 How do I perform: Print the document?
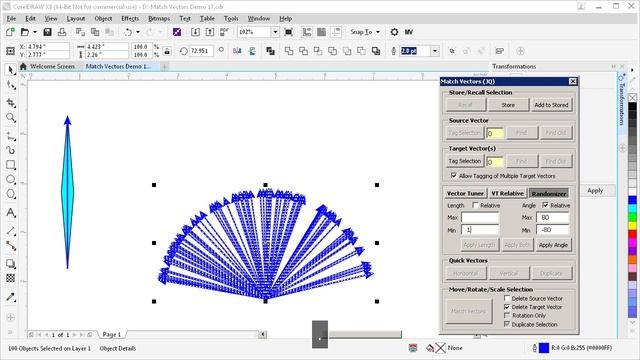(62, 32)
